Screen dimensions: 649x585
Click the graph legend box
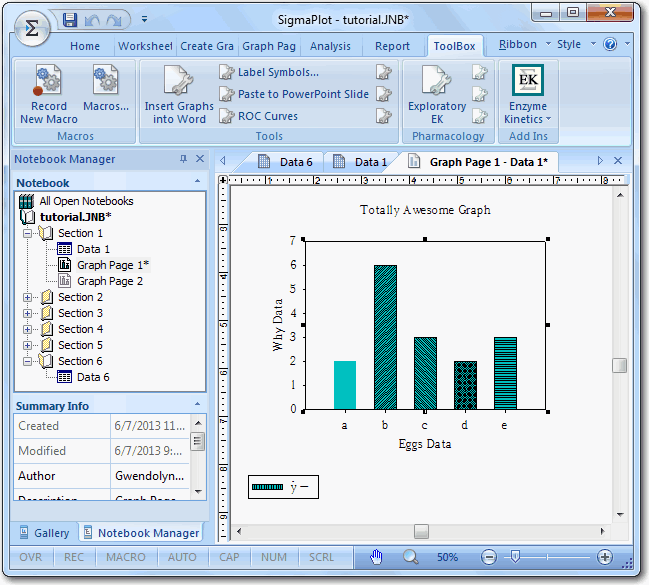click(x=284, y=487)
